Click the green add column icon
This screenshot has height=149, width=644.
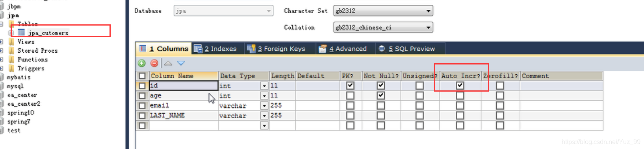[142, 63]
